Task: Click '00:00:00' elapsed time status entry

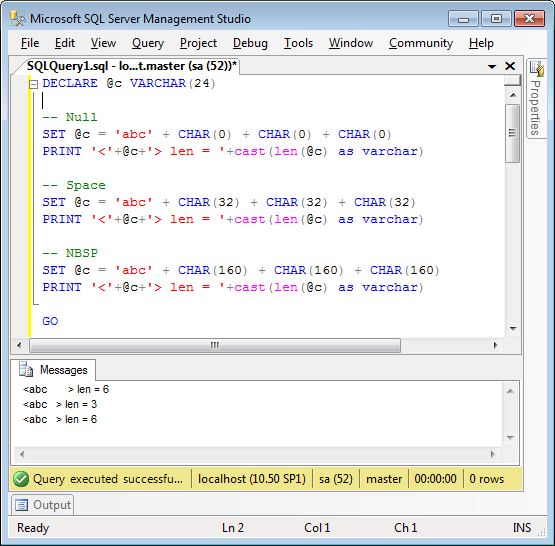Action: click(435, 479)
